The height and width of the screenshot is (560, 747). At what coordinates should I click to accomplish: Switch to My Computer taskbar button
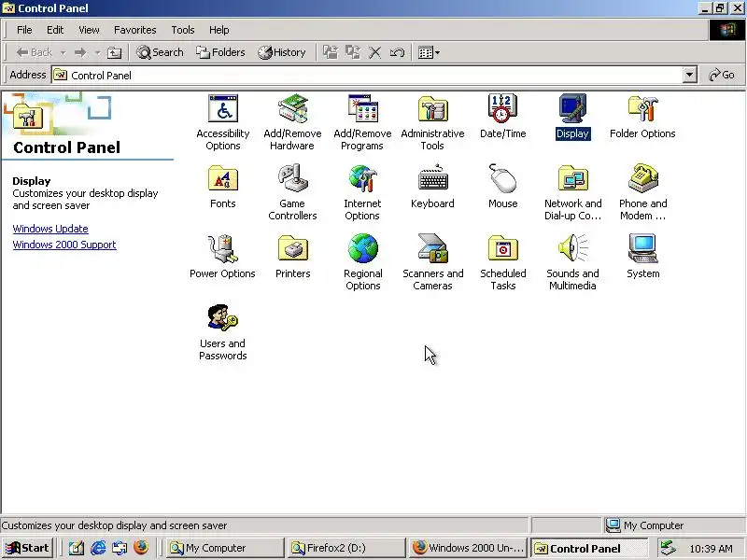coord(225,548)
